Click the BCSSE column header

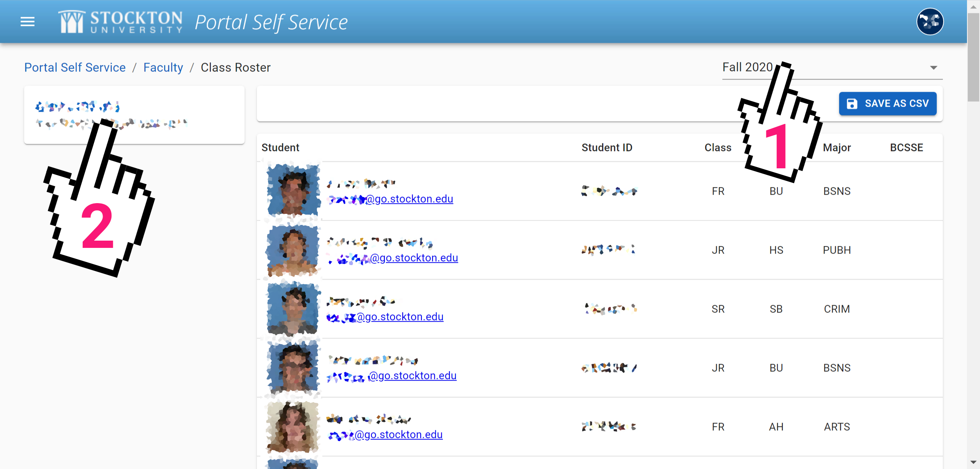(906, 148)
